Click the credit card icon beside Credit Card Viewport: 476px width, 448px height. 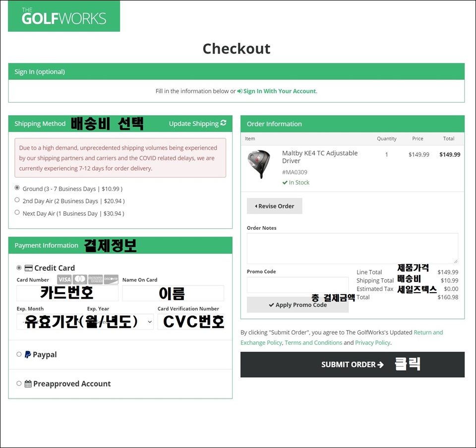[x=29, y=268]
